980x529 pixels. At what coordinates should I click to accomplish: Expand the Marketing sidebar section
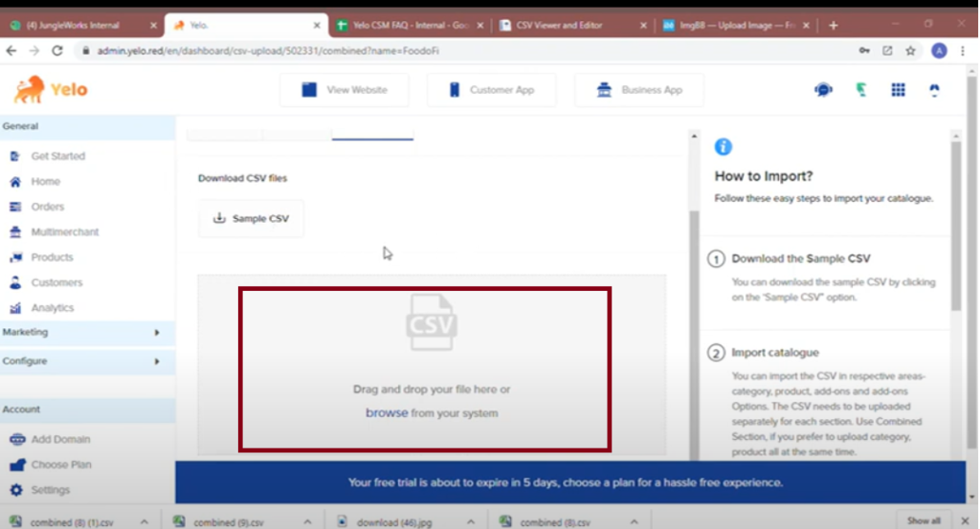tap(157, 332)
